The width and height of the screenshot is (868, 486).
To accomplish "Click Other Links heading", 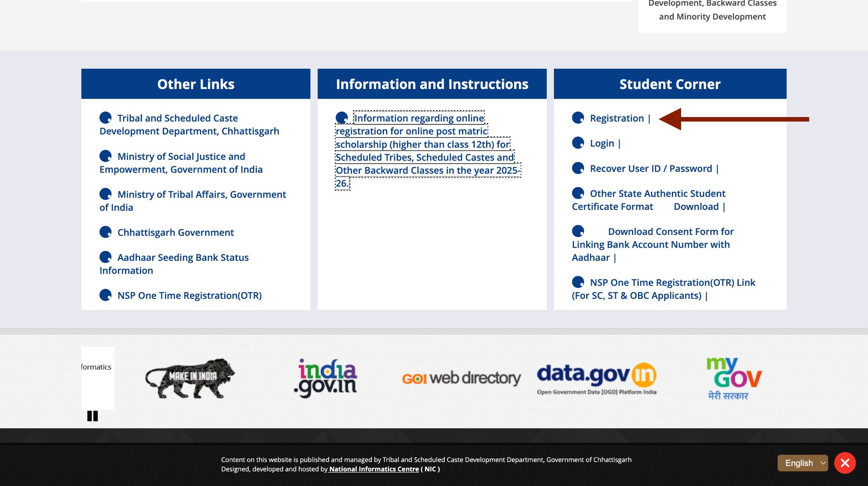I will (196, 84).
